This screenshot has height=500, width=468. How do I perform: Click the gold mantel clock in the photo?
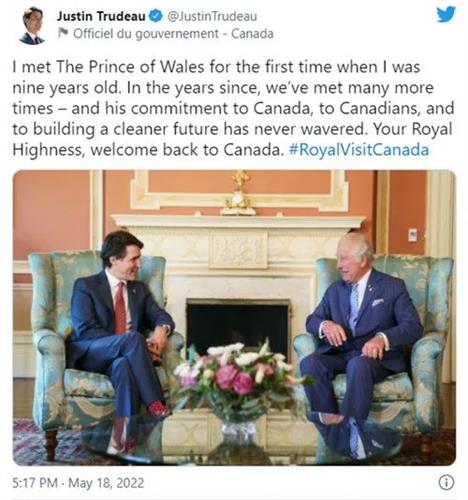click(239, 193)
